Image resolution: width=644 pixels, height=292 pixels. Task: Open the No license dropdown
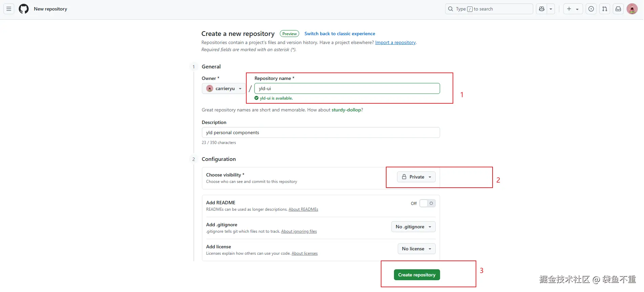[x=416, y=249]
